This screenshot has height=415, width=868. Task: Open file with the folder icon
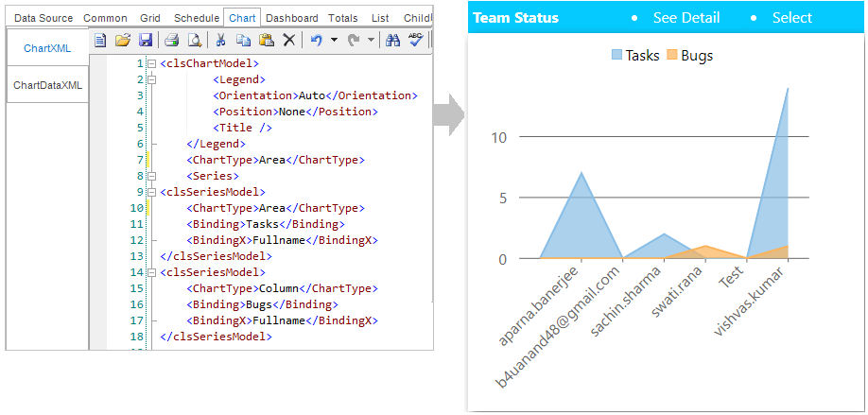coord(122,41)
